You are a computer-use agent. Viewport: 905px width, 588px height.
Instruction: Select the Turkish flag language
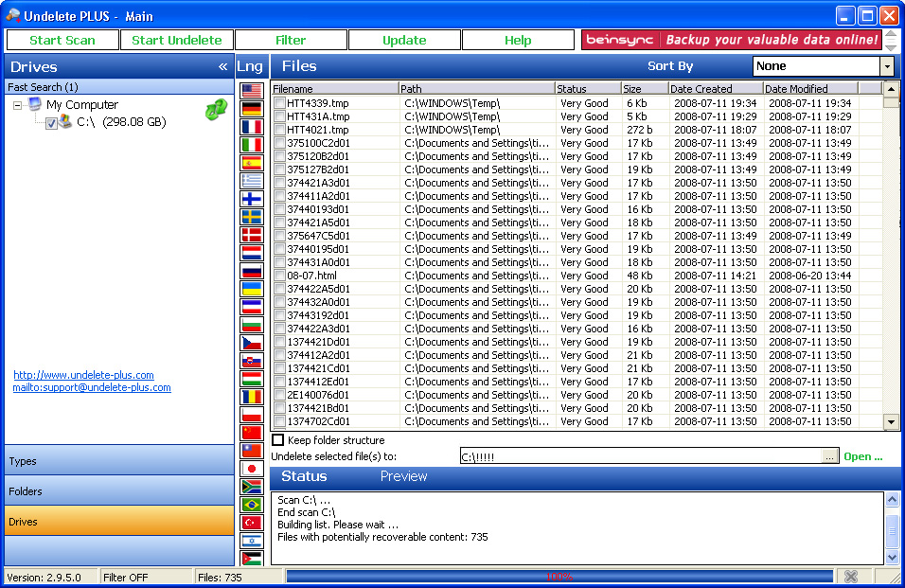point(252,523)
